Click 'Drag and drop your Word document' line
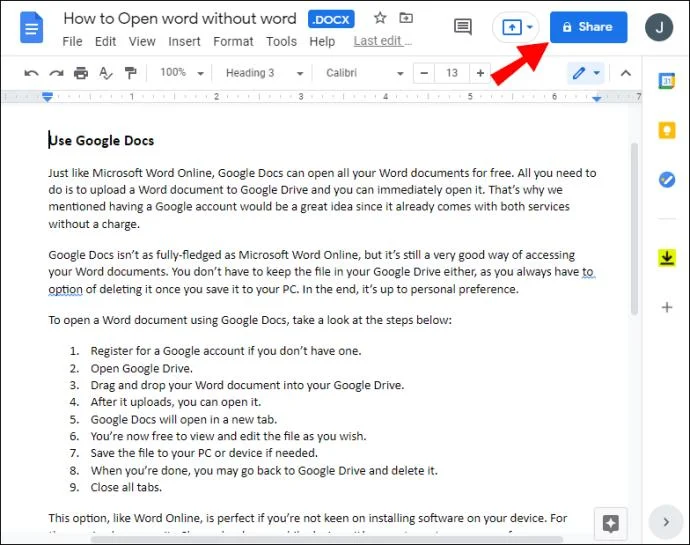The image size is (690, 545). coord(247,386)
